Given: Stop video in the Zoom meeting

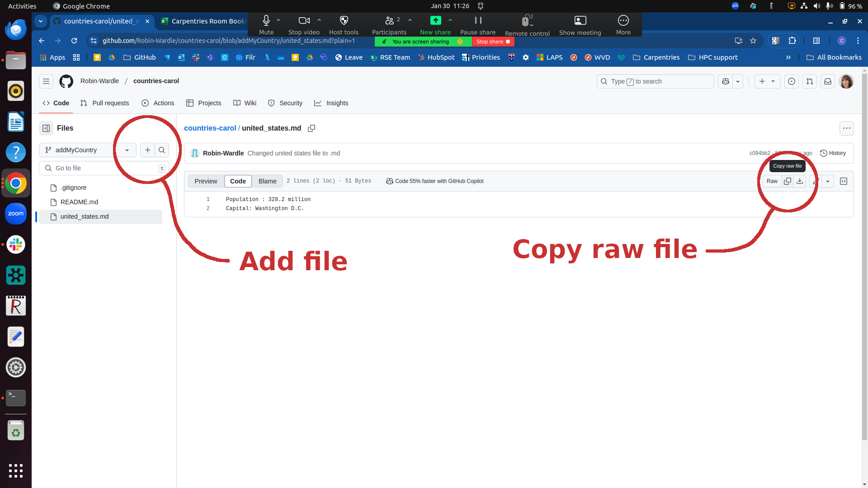Looking at the screenshot, I should click(304, 24).
